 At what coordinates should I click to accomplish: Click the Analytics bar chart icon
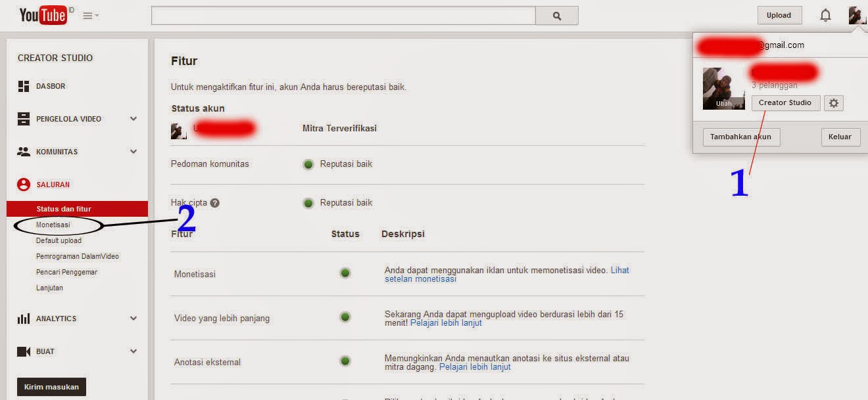point(24,319)
